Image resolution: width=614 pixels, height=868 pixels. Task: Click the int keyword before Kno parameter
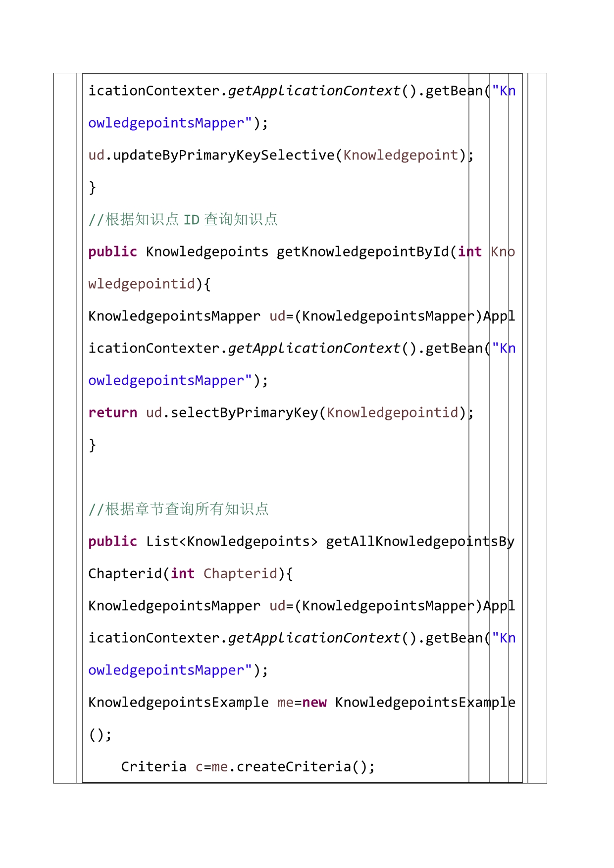point(469,252)
